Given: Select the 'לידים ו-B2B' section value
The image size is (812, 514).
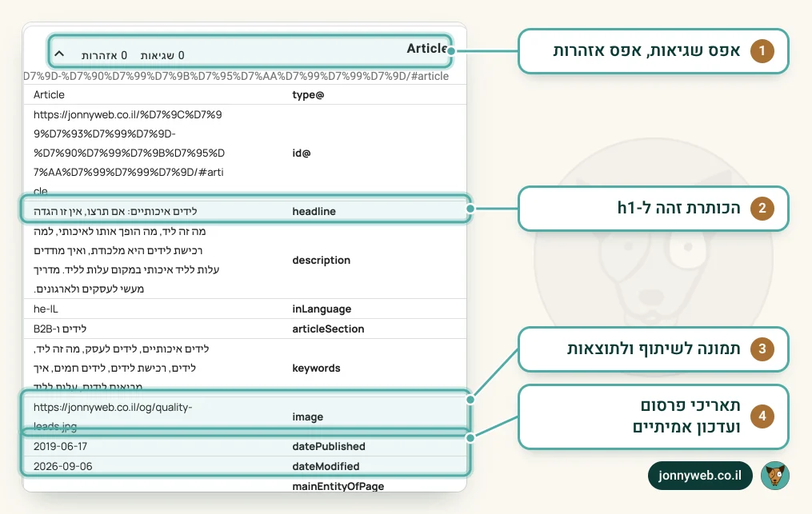Looking at the screenshot, I should (x=60, y=329).
